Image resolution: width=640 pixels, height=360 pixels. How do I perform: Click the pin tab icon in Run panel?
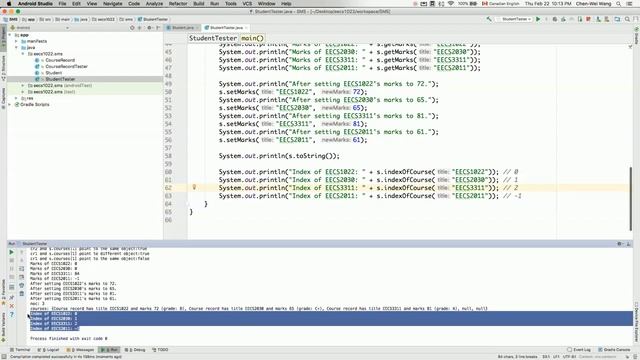(11, 298)
